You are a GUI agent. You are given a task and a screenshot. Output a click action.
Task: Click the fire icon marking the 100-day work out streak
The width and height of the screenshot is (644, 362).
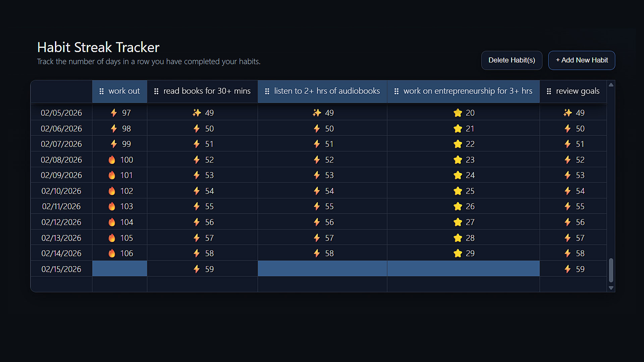point(112,160)
